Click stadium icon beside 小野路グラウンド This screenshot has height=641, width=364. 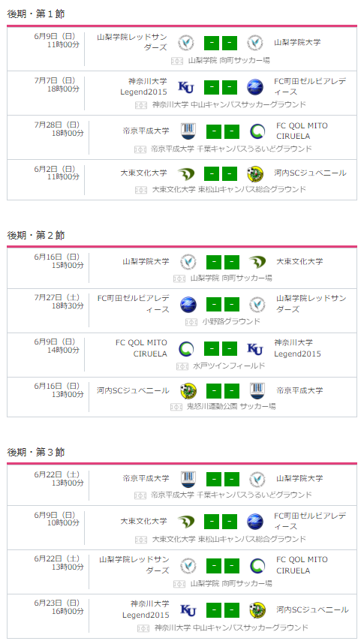pyautogui.click(x=191, y=322)
